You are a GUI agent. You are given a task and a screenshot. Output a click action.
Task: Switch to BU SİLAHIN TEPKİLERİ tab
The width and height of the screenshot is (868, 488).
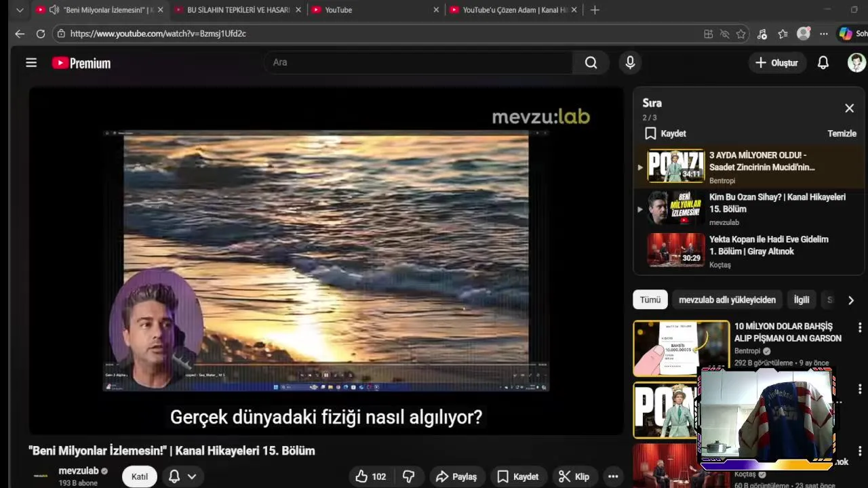pos(237,10)
